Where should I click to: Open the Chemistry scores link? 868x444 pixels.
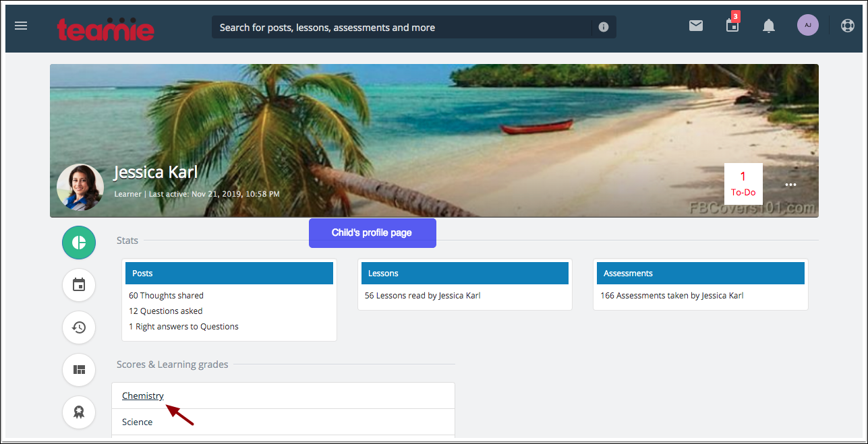pos(142,396)
